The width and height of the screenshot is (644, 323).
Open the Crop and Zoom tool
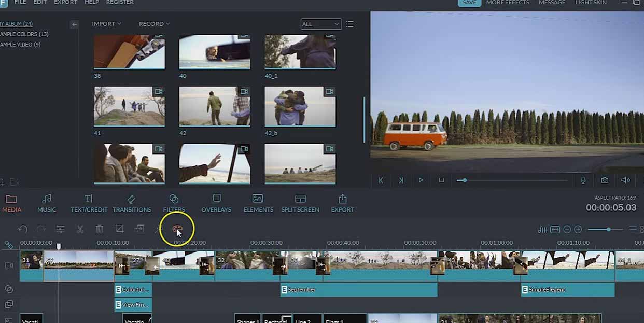point(119,229)
